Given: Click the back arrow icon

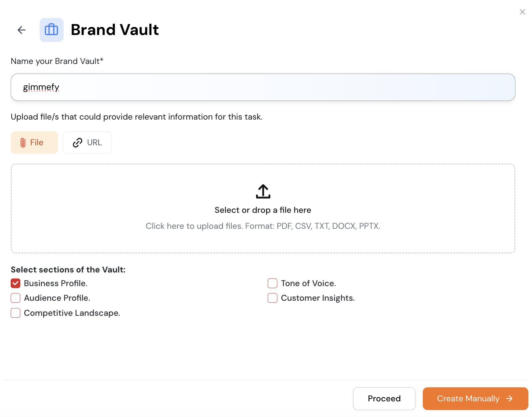Looking at the screenshot, I should click(22, 30).
